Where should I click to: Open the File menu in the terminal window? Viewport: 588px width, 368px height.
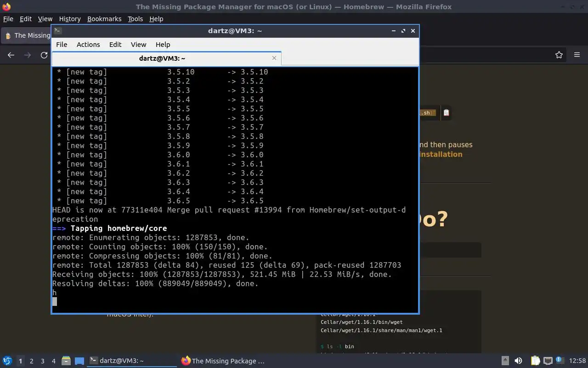click(62, 45)
